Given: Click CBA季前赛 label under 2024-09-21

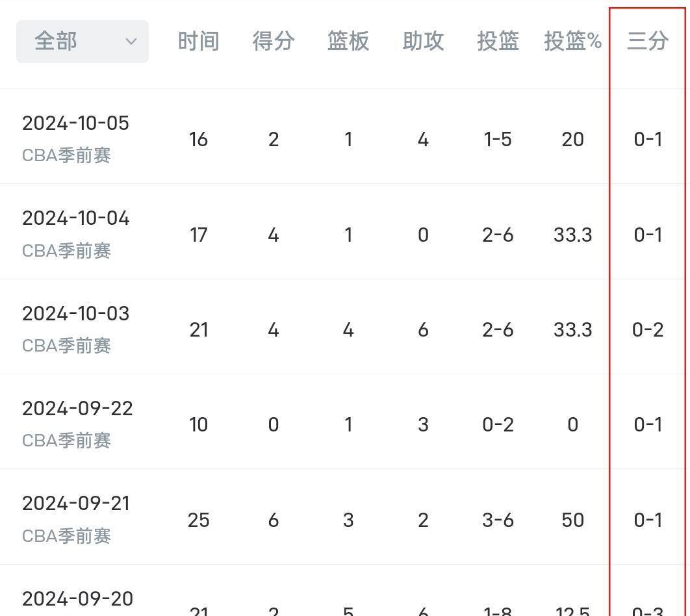Looking at the screenshot, I should [x=66, y=536].
